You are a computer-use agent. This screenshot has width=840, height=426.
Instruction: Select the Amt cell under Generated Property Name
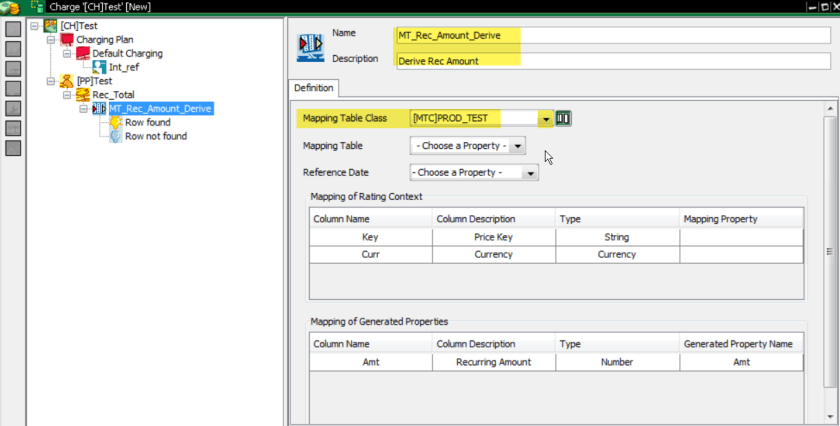(741, 362)
